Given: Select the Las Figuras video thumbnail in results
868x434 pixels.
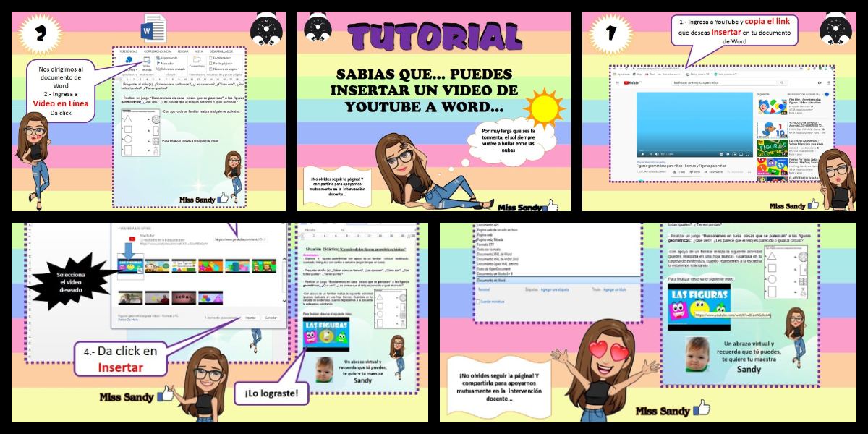Looking at the screenshot, I should (131, 265).
